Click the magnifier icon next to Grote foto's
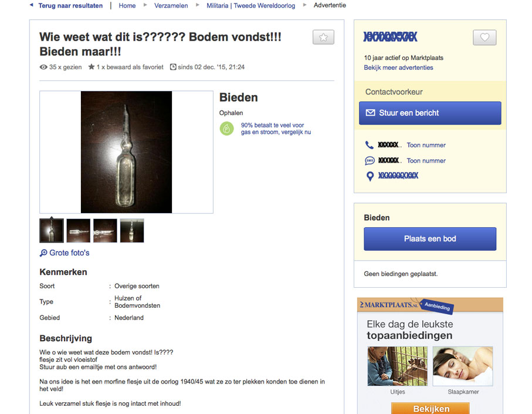This screenshot has width=532, height=414. (x=43, y=253)
